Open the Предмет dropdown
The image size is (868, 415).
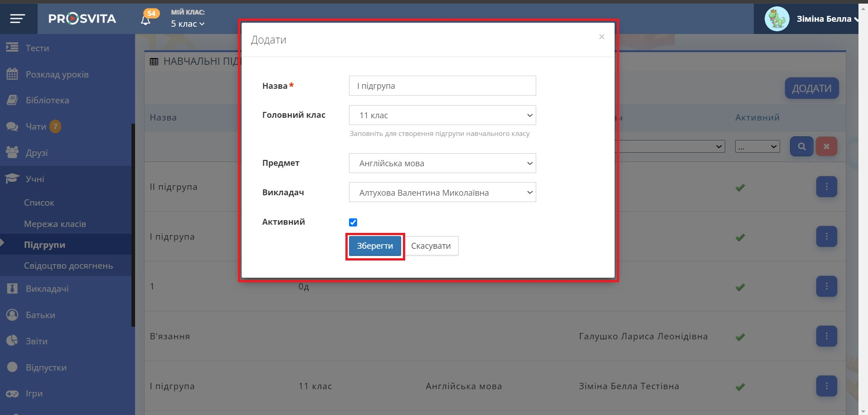pyautogui.click(x=442, y=163)
